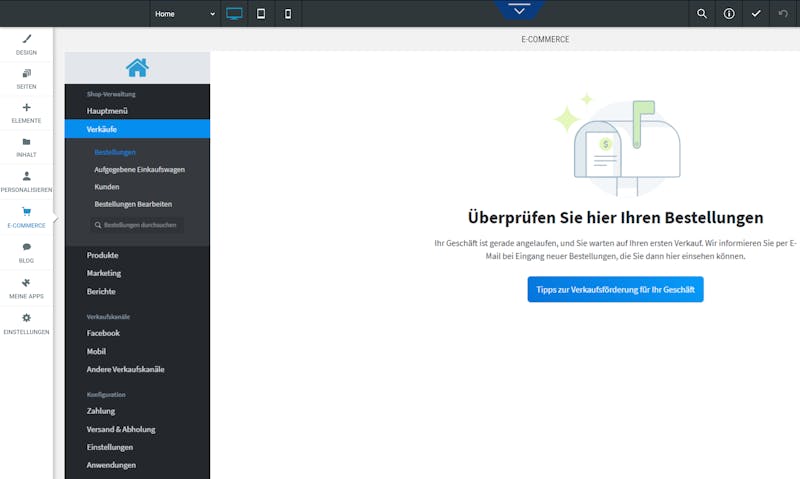
Task: Click the shop home house icon
Action: [137, 68]
